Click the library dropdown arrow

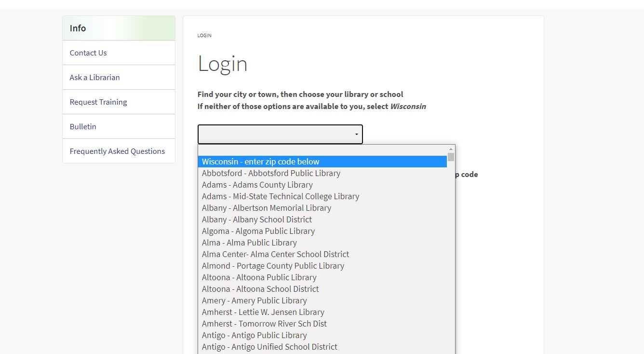tap(356, 135)
